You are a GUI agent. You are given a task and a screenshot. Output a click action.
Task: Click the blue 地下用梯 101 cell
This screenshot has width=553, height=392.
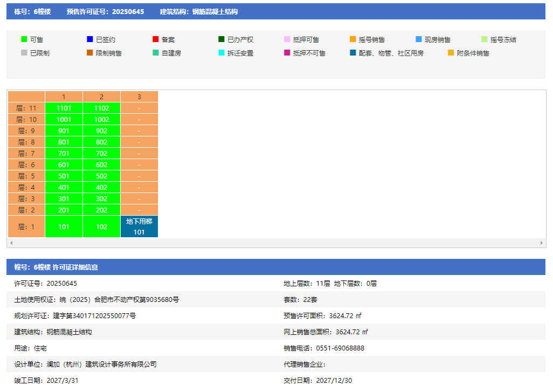[139, 226]
